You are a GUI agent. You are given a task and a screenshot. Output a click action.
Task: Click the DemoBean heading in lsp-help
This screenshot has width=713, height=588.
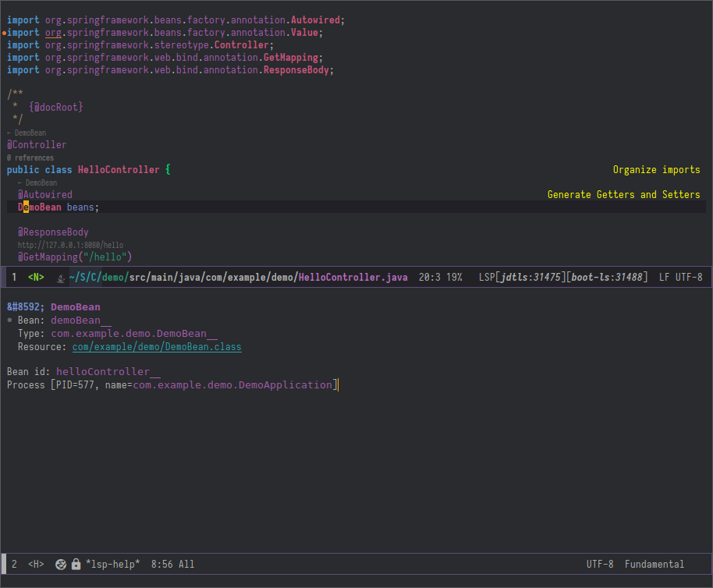pos(76,307)
